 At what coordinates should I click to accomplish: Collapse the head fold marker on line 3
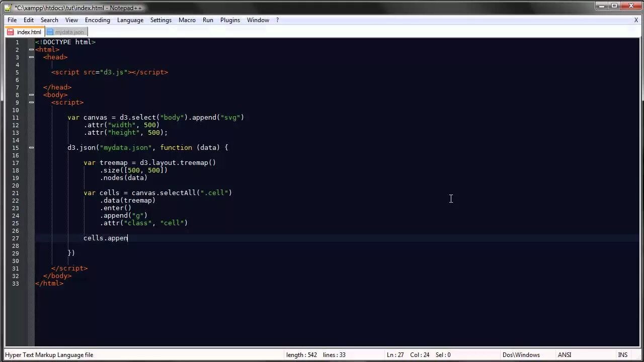31,57
